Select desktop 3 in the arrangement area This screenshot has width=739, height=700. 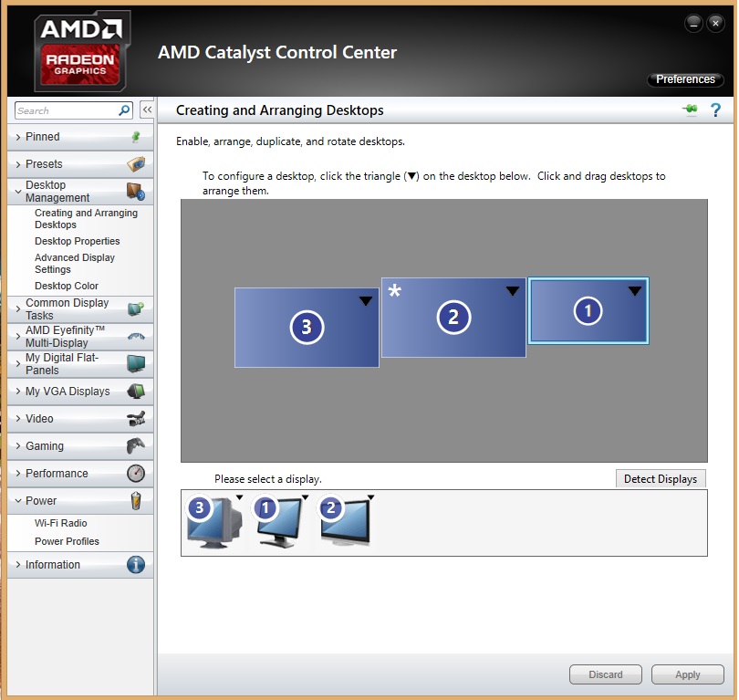point(307,327)
